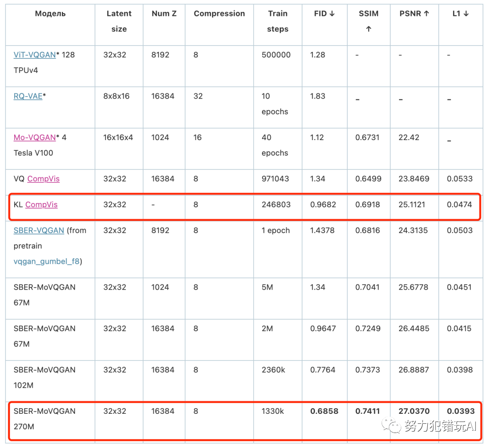Viewport: 493px width, 448px height.
Task: Select FID value 0.9682
Action: click(x=323, y=204)
